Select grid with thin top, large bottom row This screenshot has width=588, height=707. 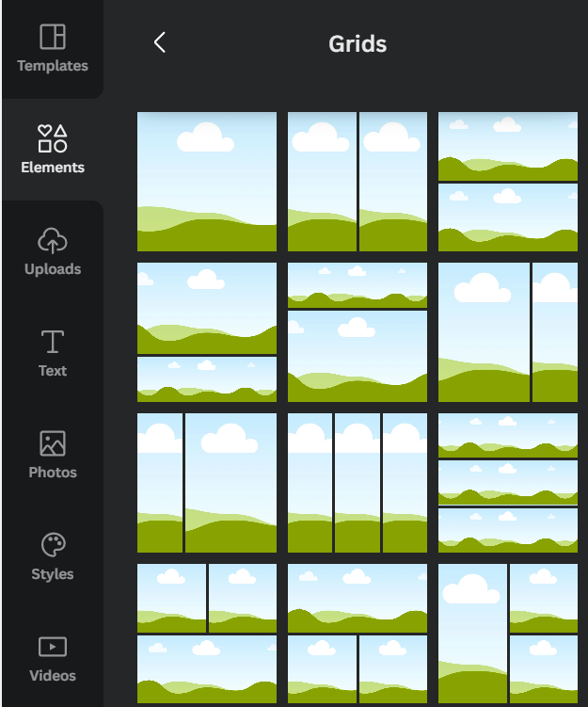coord(358,332)
